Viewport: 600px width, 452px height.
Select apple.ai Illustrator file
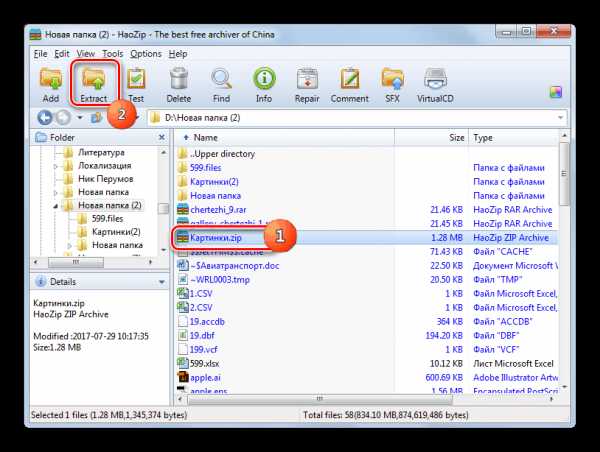[205, 377]
